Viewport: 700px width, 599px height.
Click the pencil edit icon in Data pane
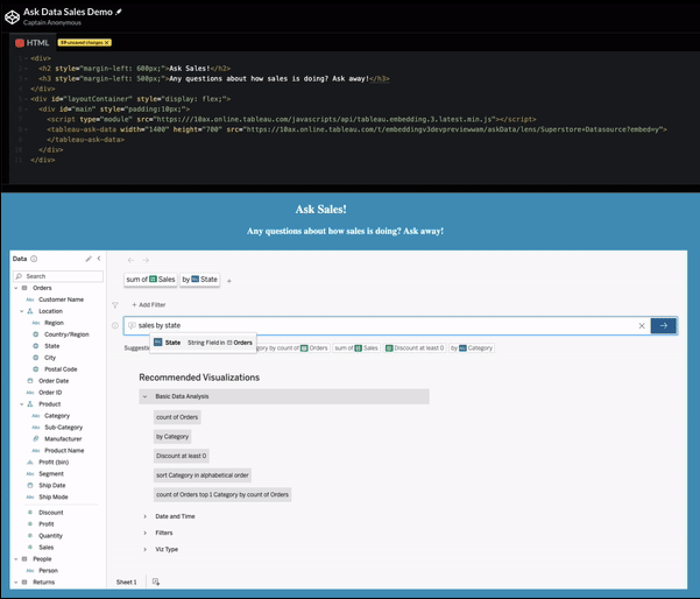pyautogui.click(x=89, y=259)
